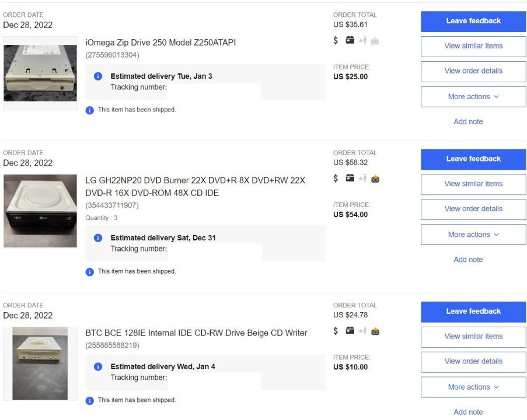The height and width of the screenshot is (420, 527).
Task: Click the shipped box icon for LG DVD Burner order
Action: point(350,178)
